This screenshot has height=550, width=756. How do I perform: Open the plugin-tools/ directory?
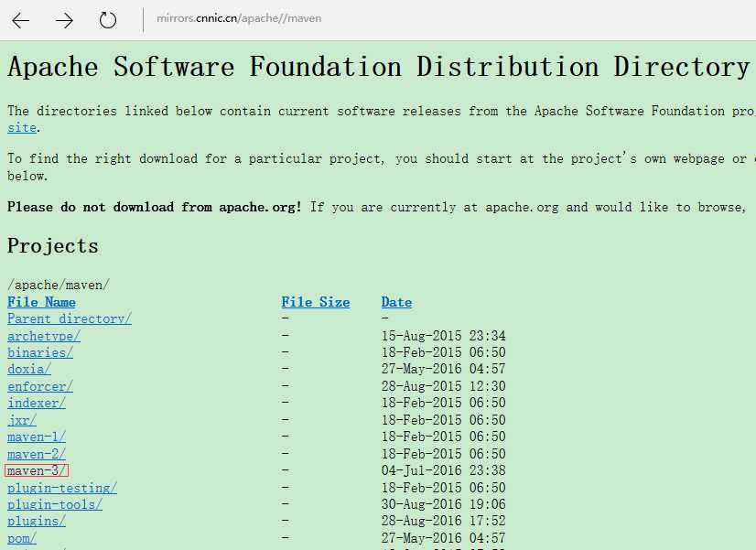55,504
